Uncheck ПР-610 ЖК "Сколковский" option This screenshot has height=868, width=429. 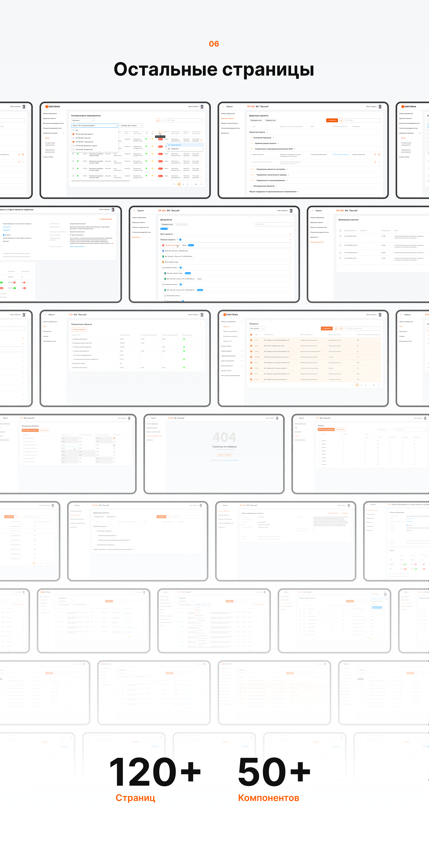click(74, 142)
